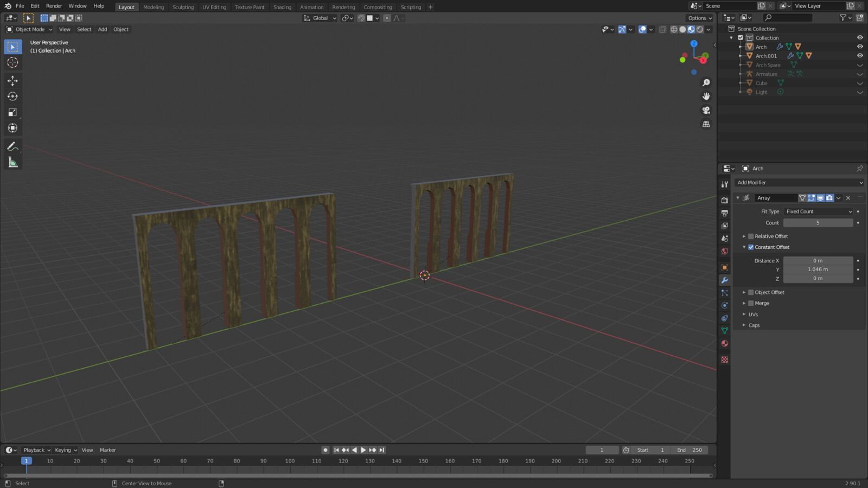Disable the Constant Offset checkbox

751,247
